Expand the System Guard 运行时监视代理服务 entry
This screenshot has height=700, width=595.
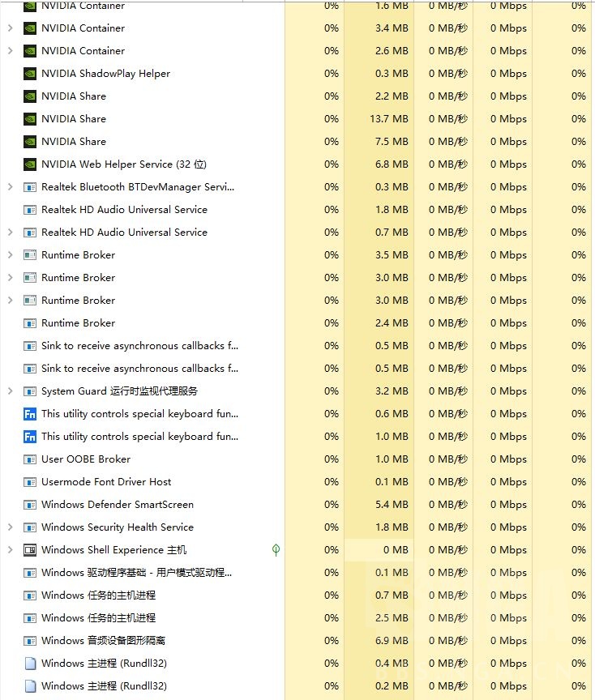click(x=10, y=391)
